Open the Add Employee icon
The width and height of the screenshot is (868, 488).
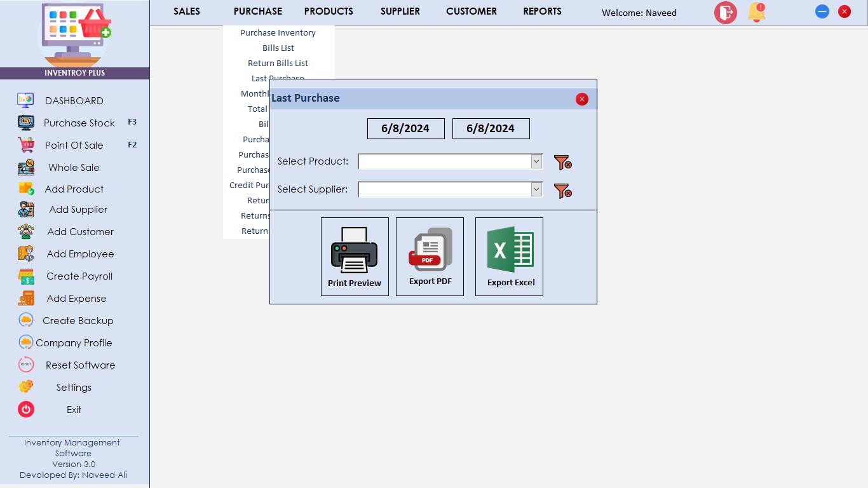pyautogui.click(x=25, y=254)
